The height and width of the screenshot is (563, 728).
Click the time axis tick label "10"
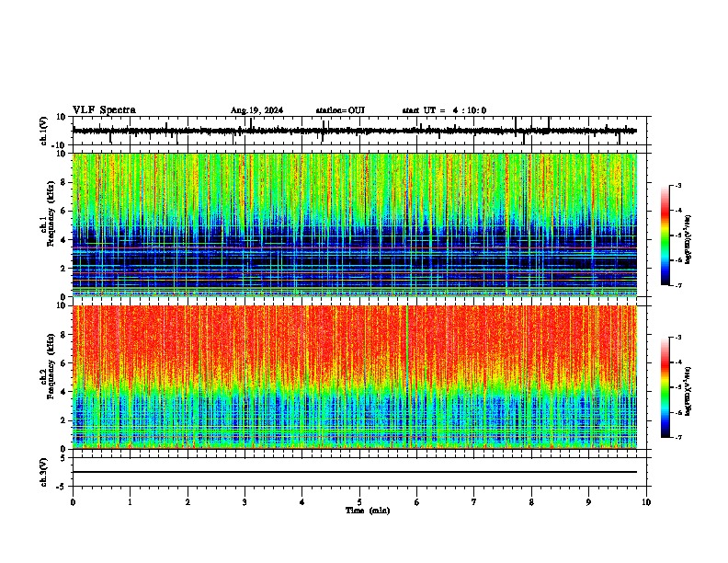(646, 502)
